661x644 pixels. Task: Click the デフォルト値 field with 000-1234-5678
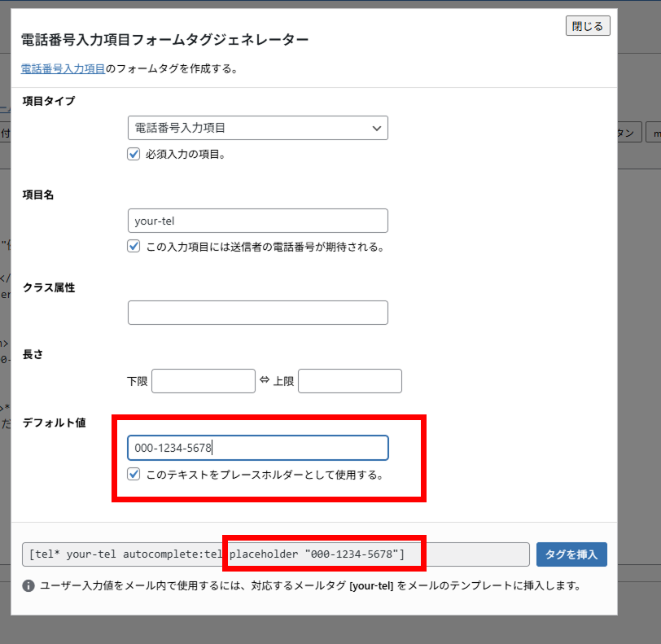coord(257,448)
